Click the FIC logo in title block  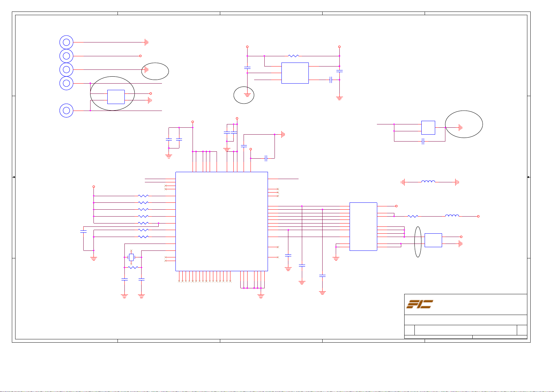[420, 304]
